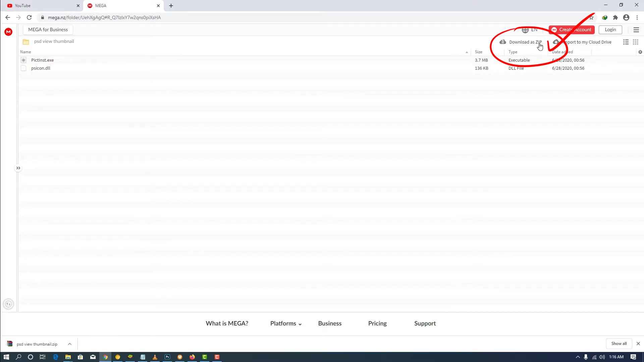Open File Explorer from the taskbar

(68, 357)
